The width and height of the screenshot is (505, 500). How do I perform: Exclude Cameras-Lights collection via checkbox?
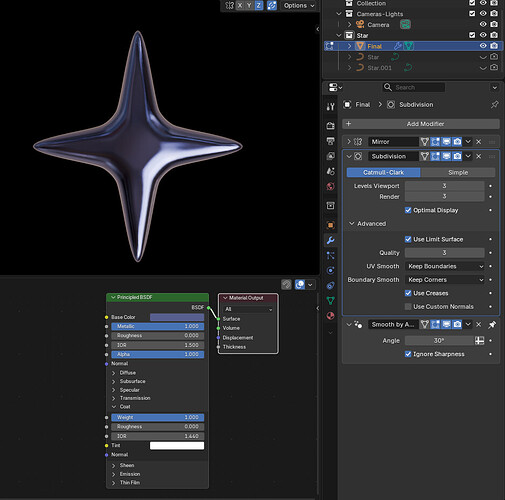[472, 14]
